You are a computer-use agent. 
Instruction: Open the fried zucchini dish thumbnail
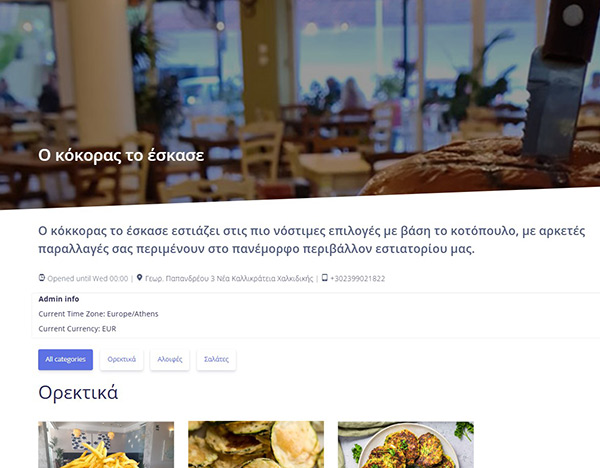tap(256, 445)
